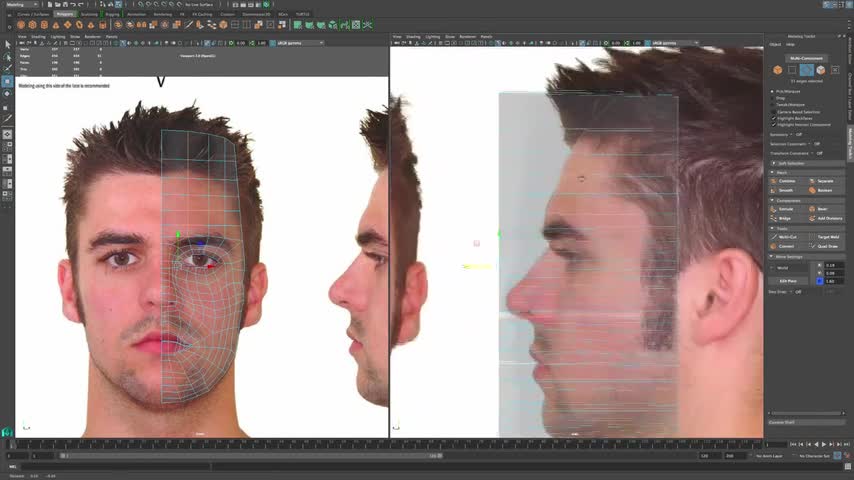Select UV selection mode icon
This screenshot has height=480, width=854.
pos(835,70)
